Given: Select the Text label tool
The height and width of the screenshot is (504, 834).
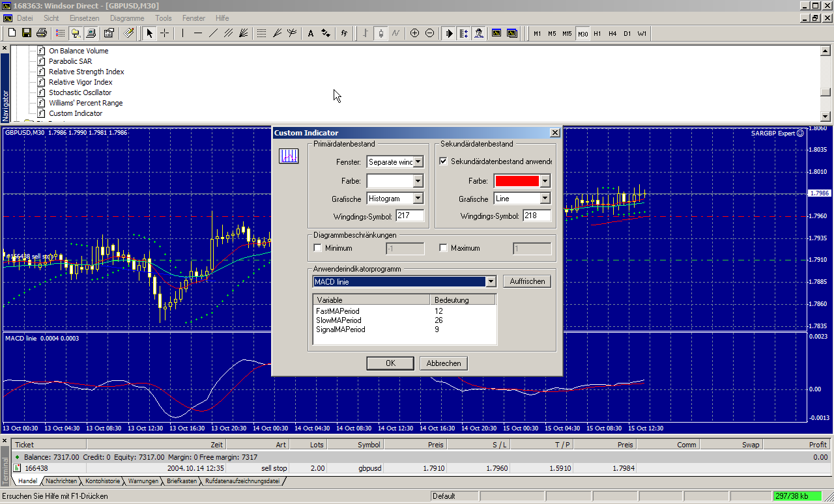Looking at the screenshot, I should pyautogui.click(x=310, y=33).
